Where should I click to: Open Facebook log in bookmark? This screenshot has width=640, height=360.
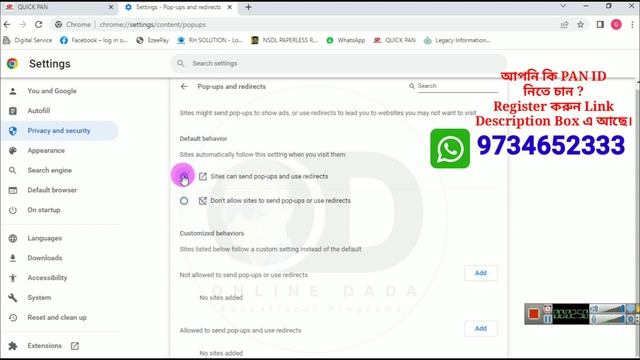point(94,40)
